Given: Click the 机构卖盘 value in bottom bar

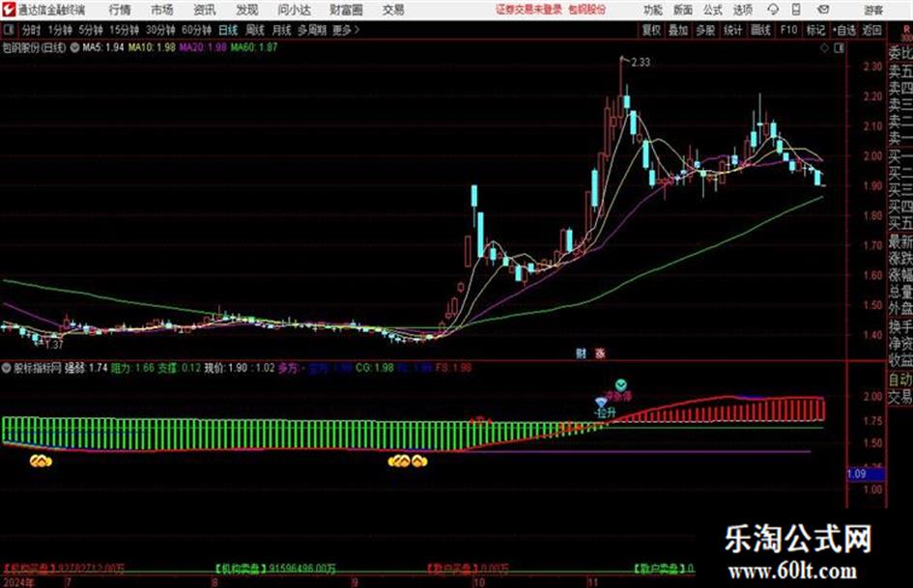Looking at the screenshot, I should click(274, 568).
